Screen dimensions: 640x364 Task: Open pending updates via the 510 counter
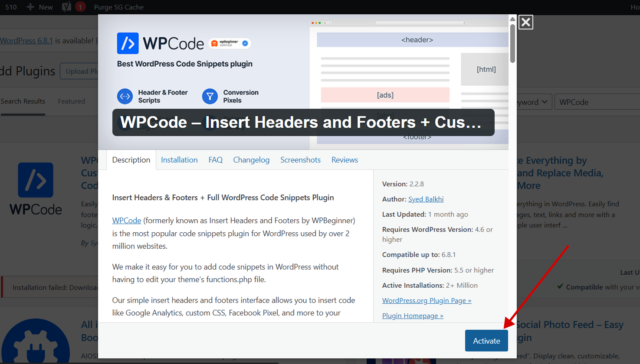point(10,7)
